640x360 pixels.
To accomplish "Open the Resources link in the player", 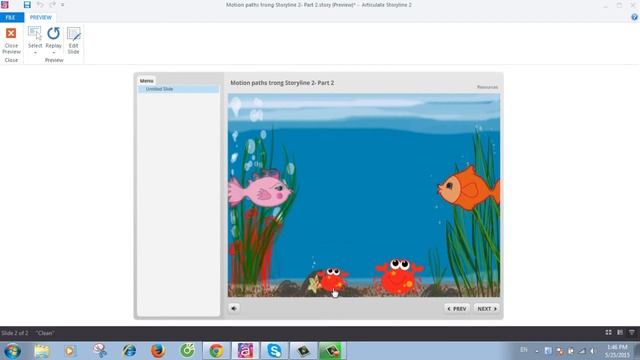I will [487, 87].
